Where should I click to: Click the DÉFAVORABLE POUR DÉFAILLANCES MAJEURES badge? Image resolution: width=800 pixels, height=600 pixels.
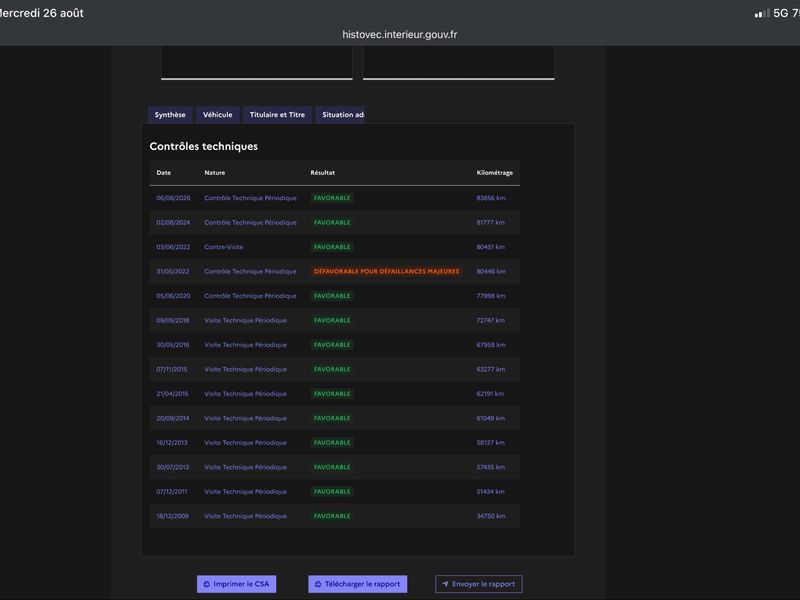[x=386, y=271]
